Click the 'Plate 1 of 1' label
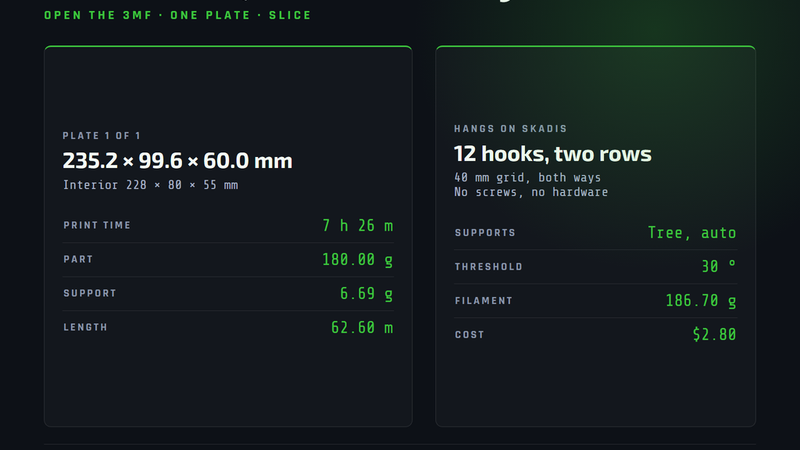800x450 pixels. (102, 136)
